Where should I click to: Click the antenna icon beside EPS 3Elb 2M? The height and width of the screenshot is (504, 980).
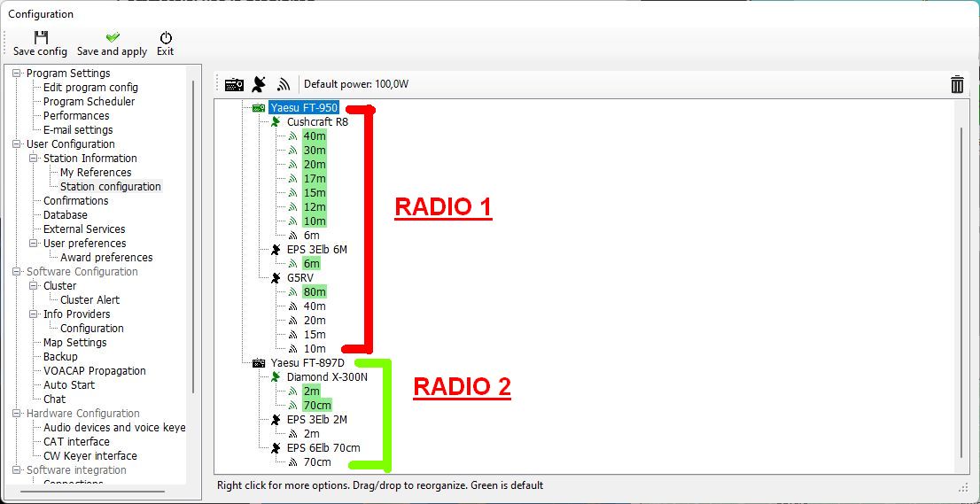pyautogui.click(x=275, y=420)
